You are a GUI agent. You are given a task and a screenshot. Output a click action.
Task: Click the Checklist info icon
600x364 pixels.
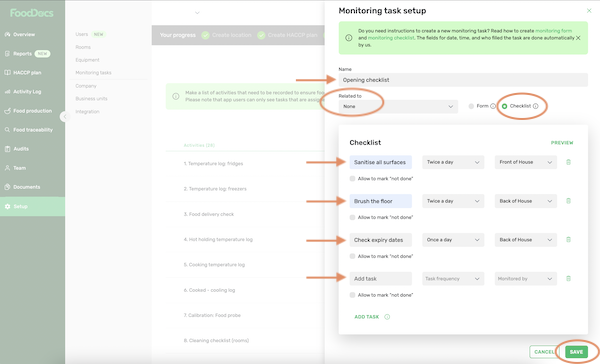click(x=535, y=106)
